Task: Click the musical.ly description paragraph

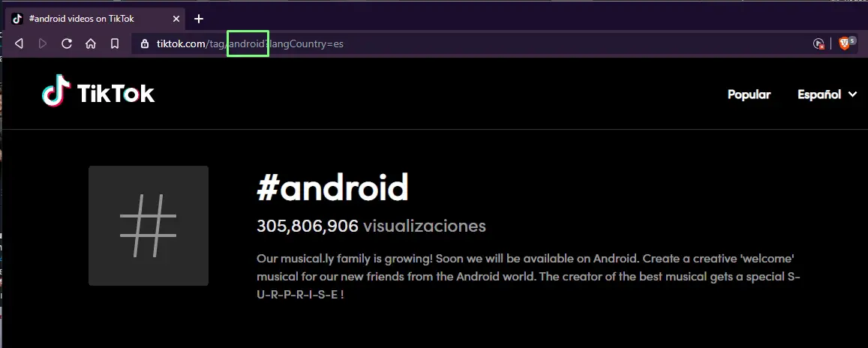Action: click(x=529, y=277)
